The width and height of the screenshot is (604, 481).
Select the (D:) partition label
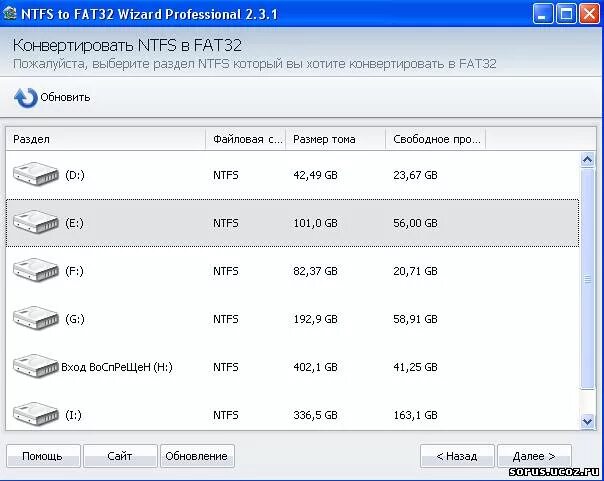(x=75, y=175)
